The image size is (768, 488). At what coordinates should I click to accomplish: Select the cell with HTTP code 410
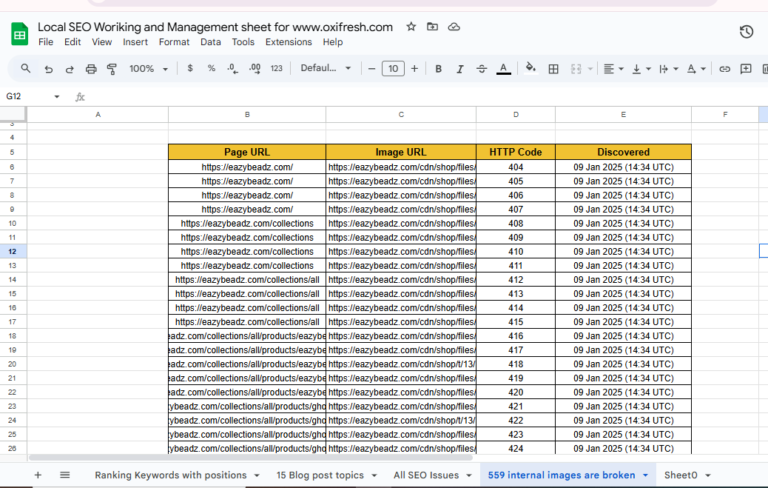click(x=516, y=251)
